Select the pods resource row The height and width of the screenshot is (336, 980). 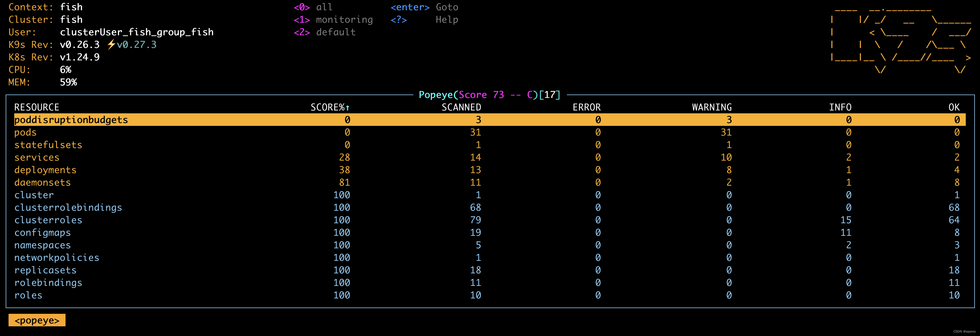(490, 132)
